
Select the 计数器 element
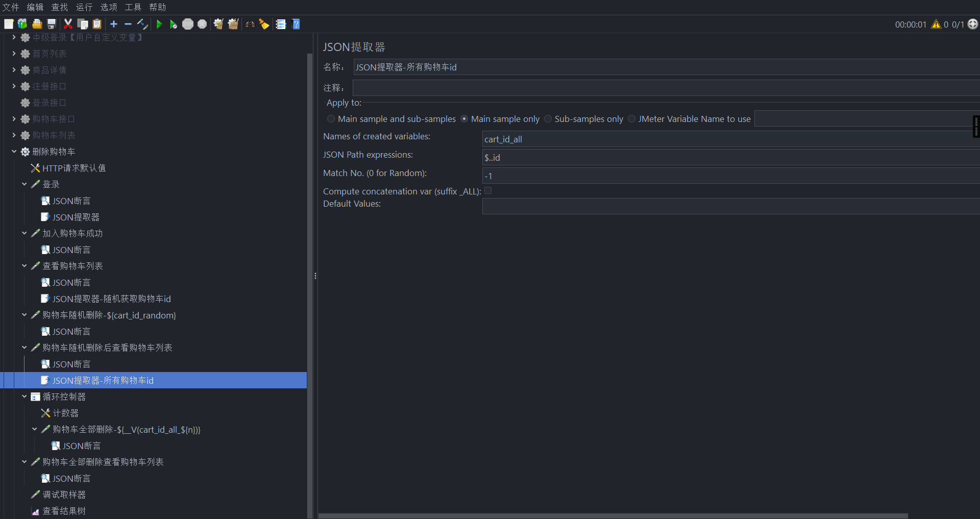point(65,413)
